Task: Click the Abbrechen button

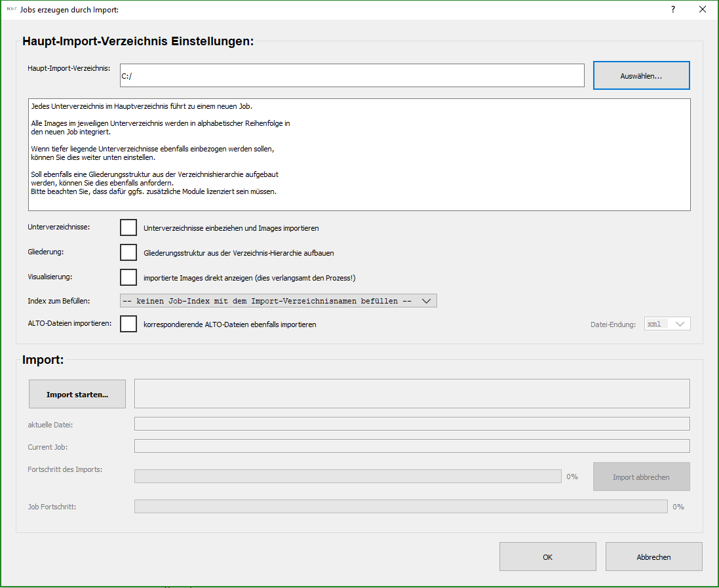Action: tap(654, 557)
